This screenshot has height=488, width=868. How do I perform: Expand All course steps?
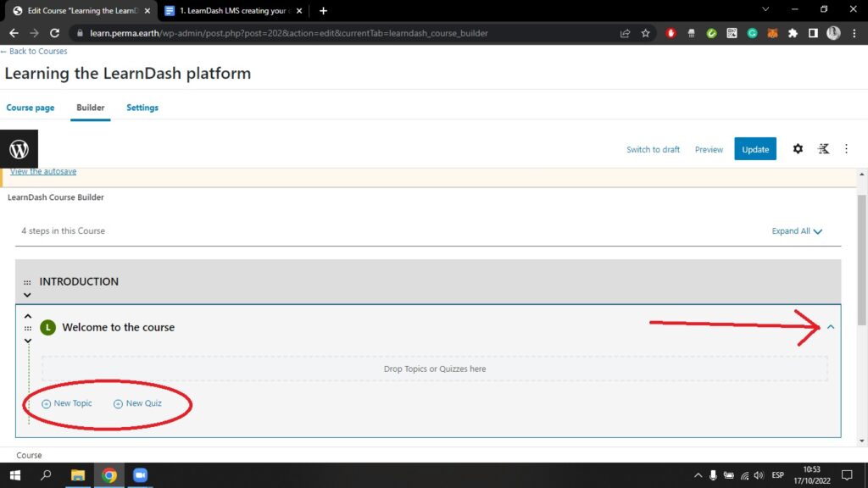tap(797, 231)
